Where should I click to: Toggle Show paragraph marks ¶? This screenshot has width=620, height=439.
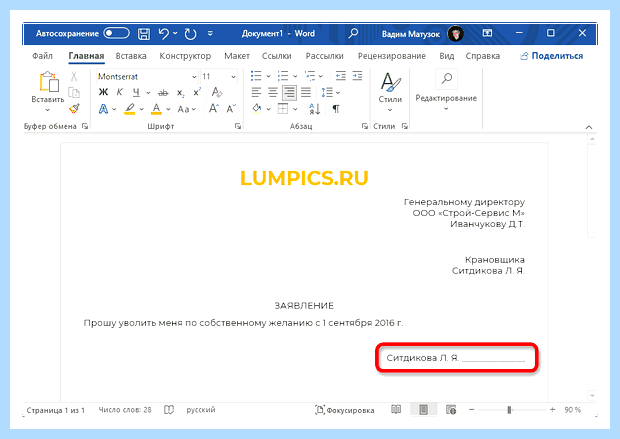[336, 109]
